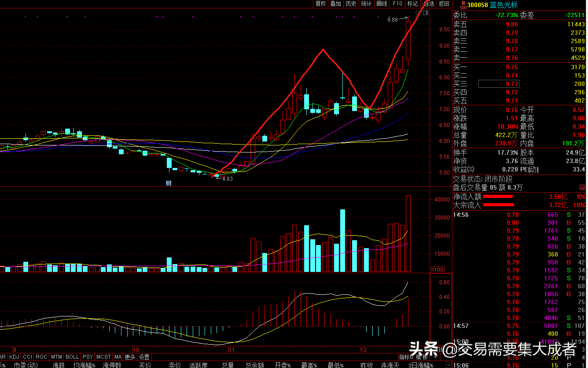
Task: Open 历史 history view
Action: click(351, 4)
